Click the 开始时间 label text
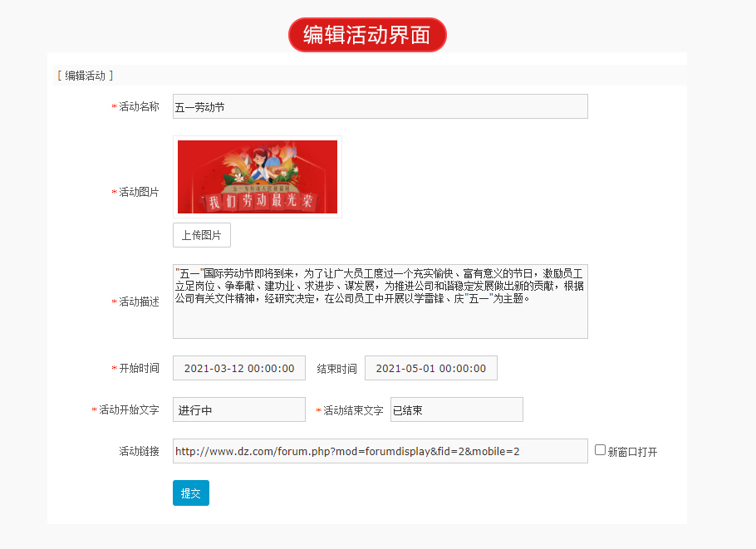 click(x=139, y=368)
